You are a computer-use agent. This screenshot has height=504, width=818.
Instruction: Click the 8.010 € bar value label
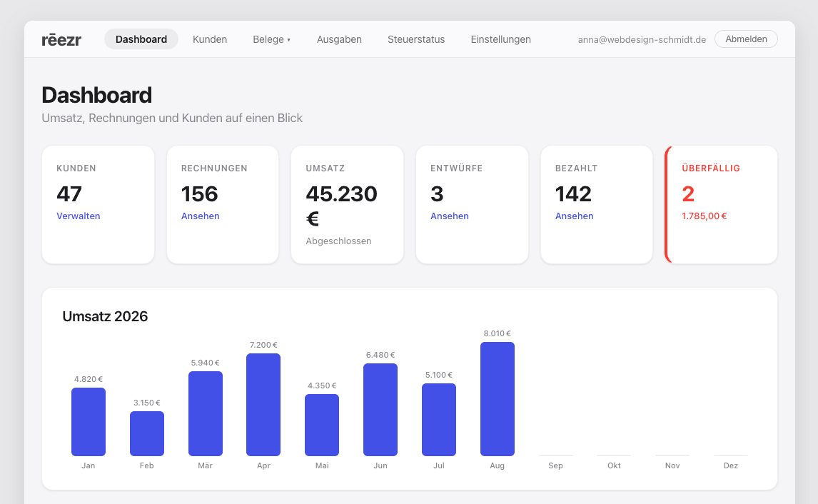click(x=498, y=333)
